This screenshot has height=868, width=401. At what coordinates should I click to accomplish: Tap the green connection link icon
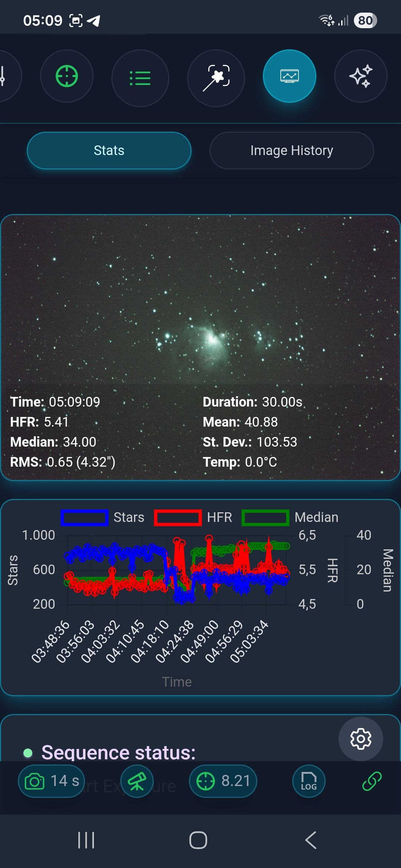[372, 781]
